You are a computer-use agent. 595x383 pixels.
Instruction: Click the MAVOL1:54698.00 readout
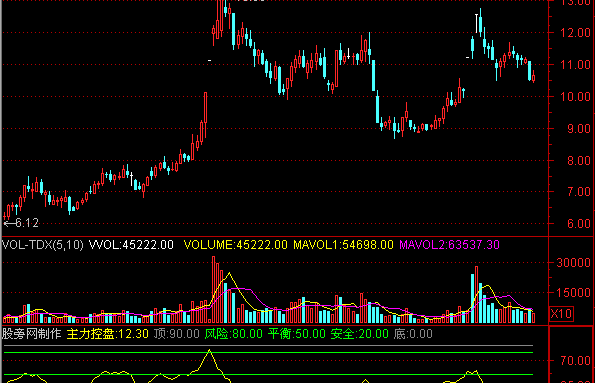tap(343, 245)
